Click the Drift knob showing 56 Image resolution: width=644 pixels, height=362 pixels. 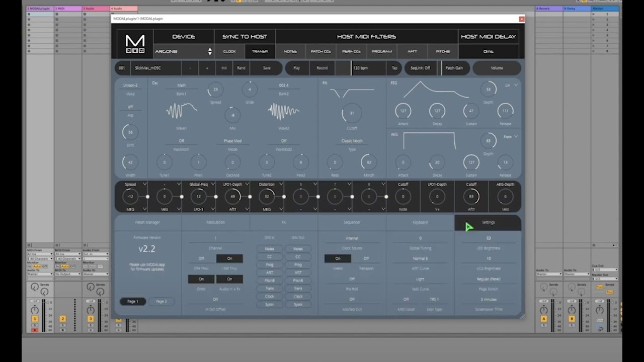[130, 132]
